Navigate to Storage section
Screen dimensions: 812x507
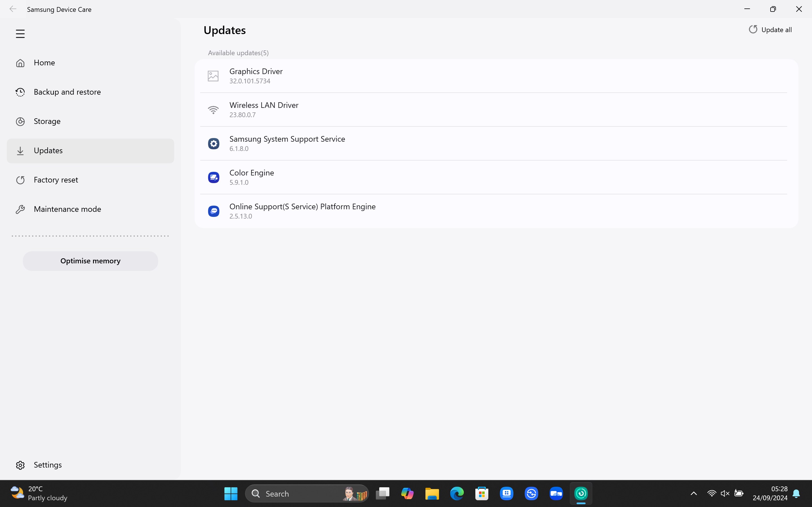click(x=47, y=121)
